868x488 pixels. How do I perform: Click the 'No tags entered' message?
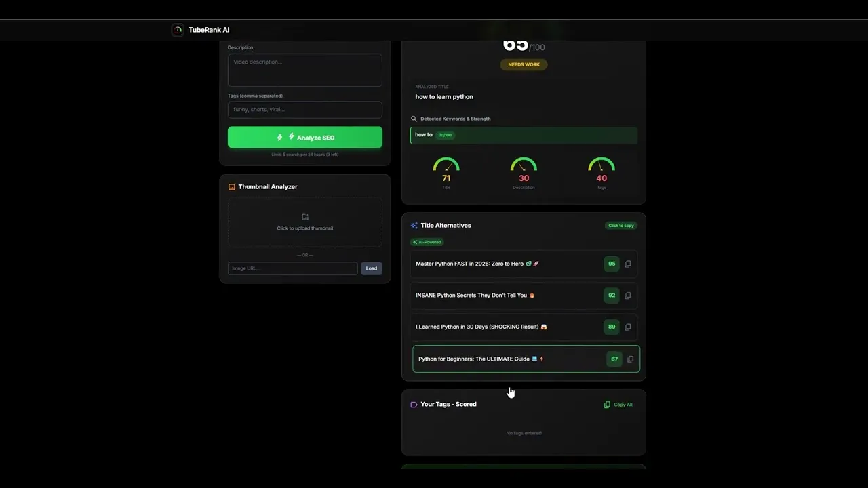[524, 433]
